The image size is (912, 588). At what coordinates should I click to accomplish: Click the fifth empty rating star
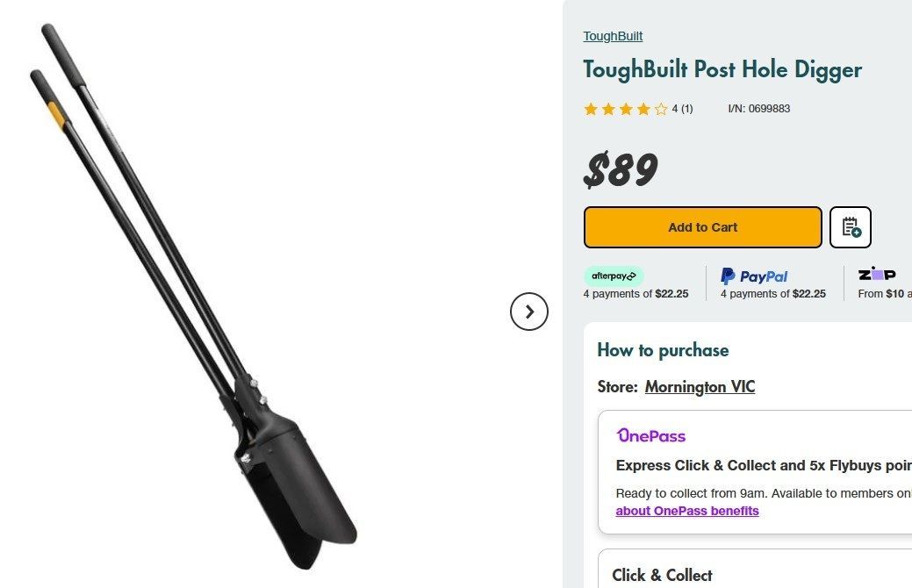661,109
